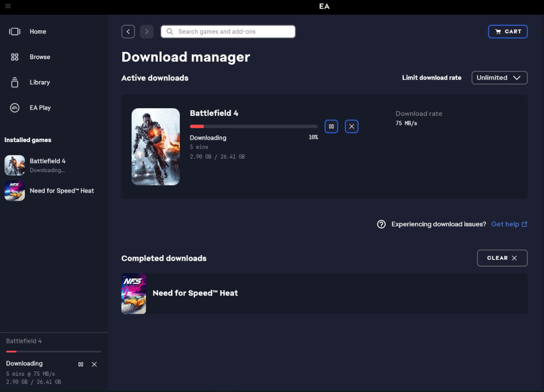
Task: Pause the download from the sidebar mini player
Action: coord(81,364)
